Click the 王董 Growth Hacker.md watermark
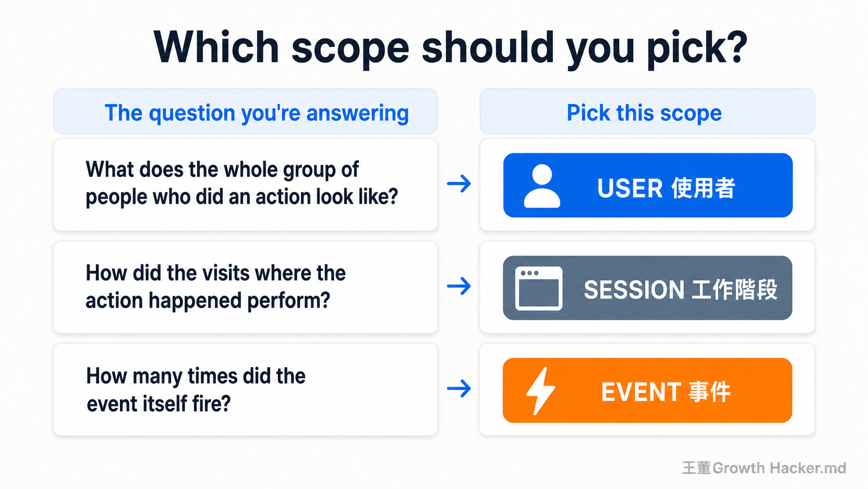Screen dimensions: 868x489 tap(764, 468)
